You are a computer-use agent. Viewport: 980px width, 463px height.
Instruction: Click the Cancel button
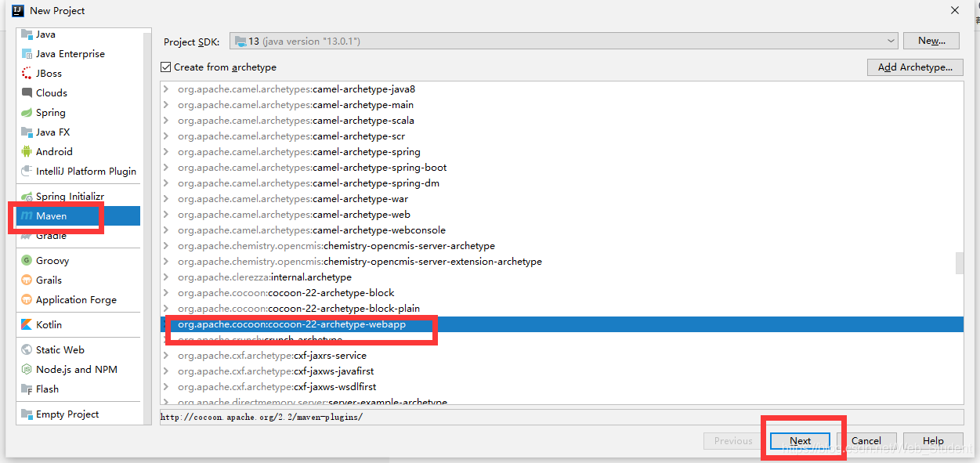(x=866, y=441)
